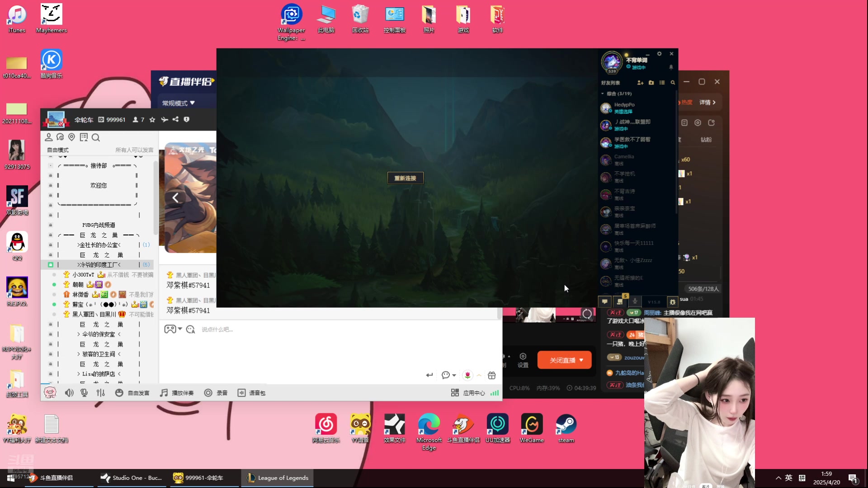
Task: Click the YY signal strength bars icon
Action: pos(495,393)
